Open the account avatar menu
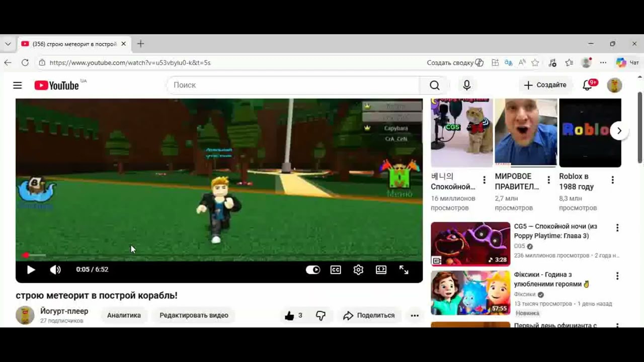 (x=614, y=85)
